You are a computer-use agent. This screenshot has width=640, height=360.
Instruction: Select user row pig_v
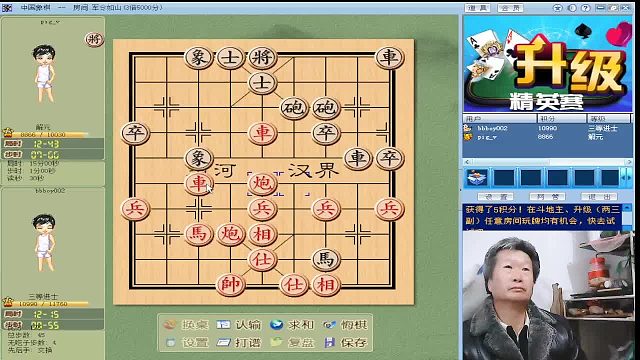pos(547,137)
